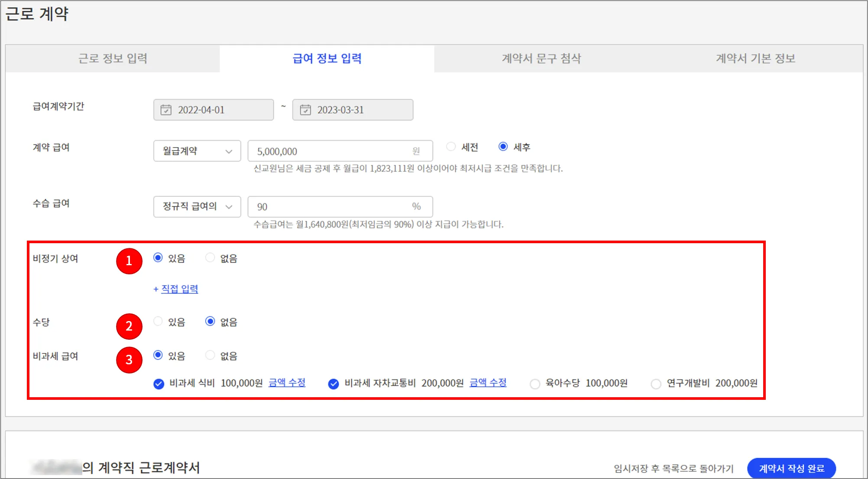The height and width of the screenshot is (479, 868).
Task: Set 수당 to 있음
Action: [x=158, y=321]
